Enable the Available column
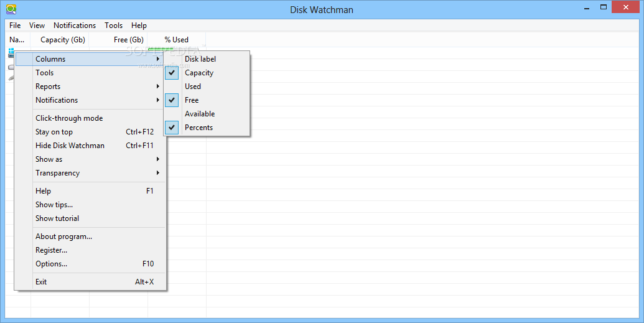 [x=207, y=114]
